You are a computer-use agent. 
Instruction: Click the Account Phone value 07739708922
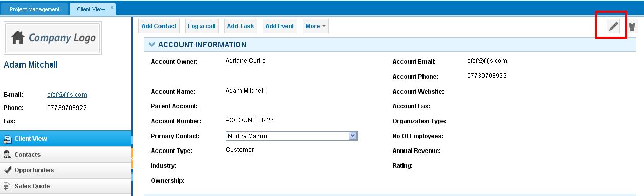(x=487, y=76)
